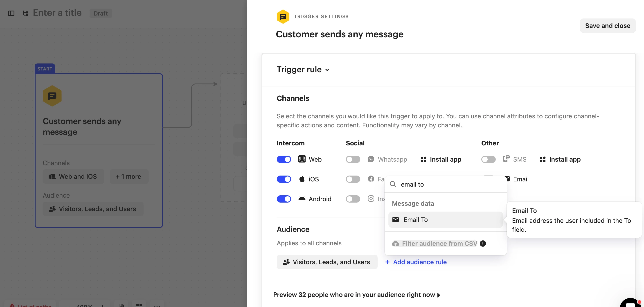Click the Channels section heading

click(293, 98)
